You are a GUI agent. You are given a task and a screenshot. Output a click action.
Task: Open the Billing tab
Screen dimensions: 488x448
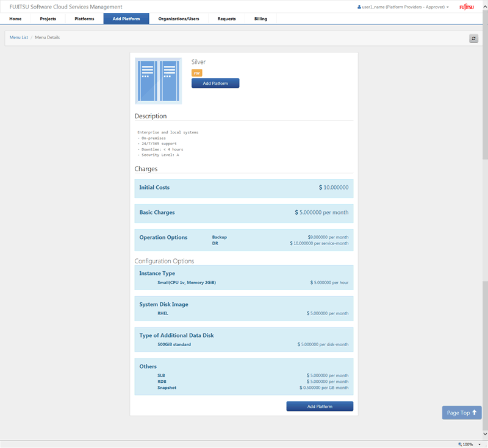click(x=261, y=19)
